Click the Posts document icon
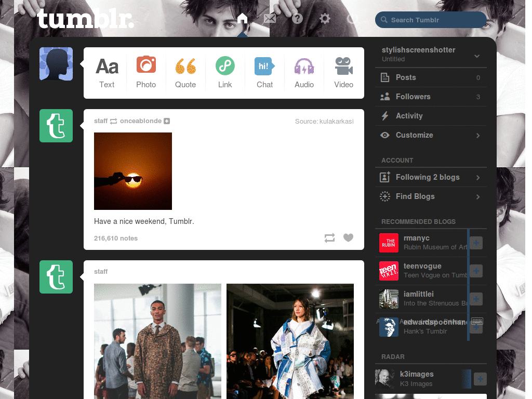532x399 pixels. (x=385, y=77)
